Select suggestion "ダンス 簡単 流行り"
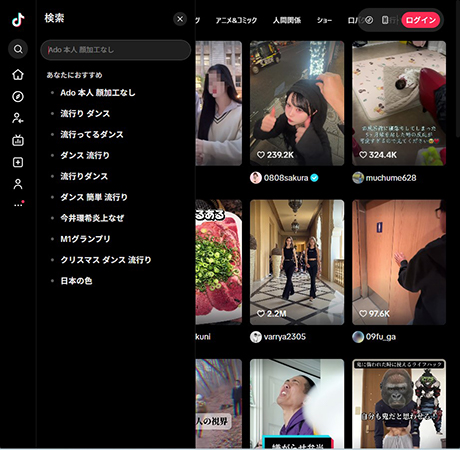This screenshot has height=450, width=460. (x=94, y=197)
